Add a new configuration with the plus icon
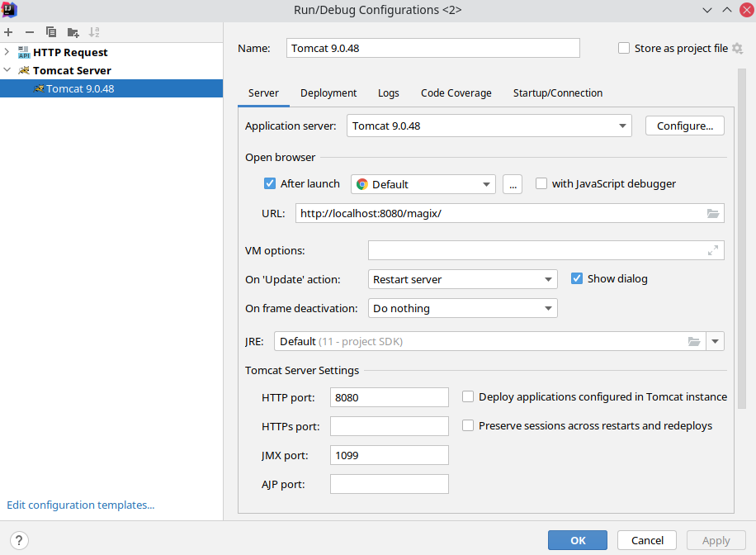756x555 pixels. point(8,32)
